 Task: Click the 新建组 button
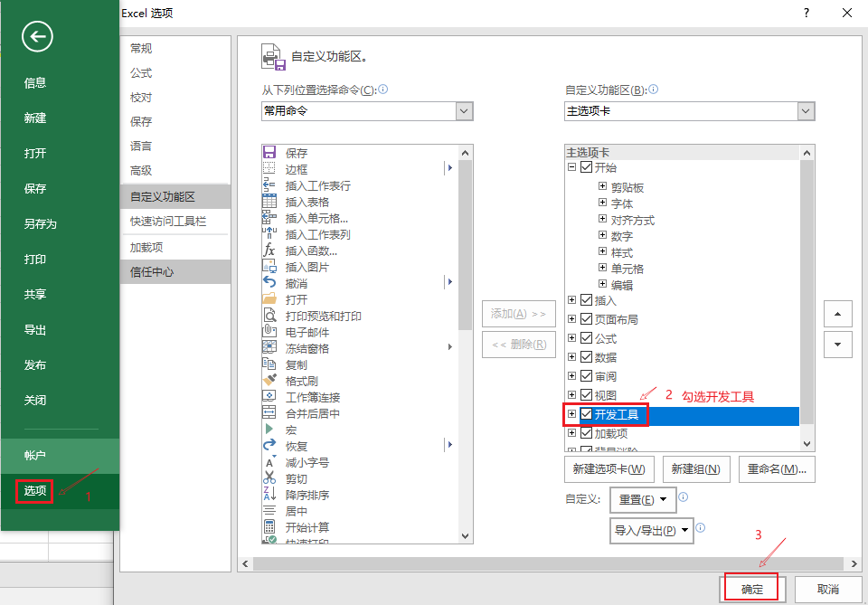696,469
